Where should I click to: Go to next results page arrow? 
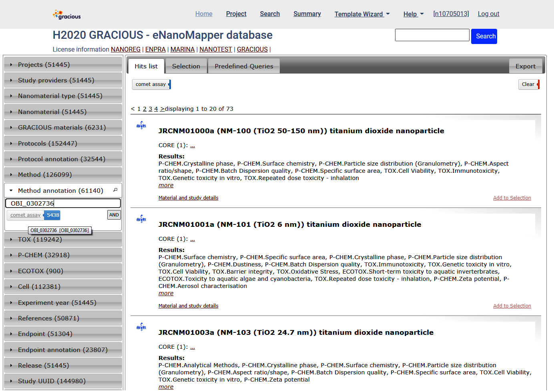point(162,109)
